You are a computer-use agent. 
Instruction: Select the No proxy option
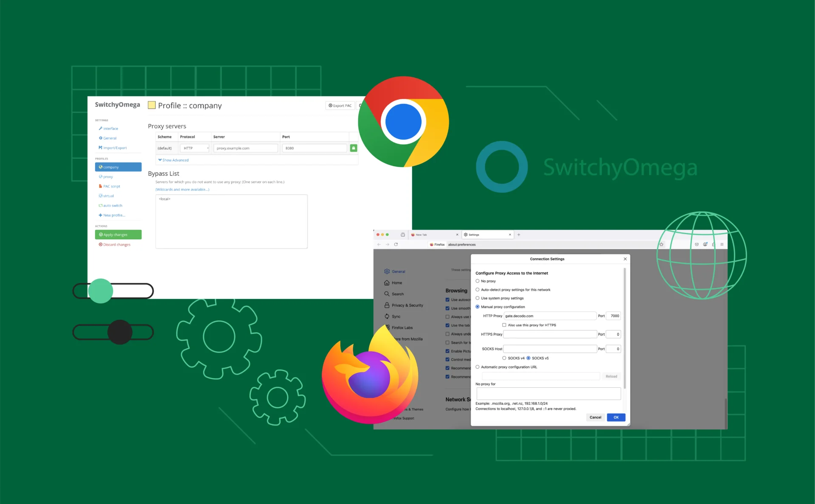(478, 281)
